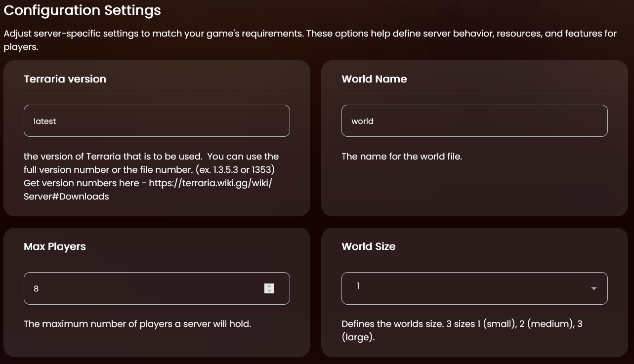Click 'The name for the world file' description

[401, 157]
